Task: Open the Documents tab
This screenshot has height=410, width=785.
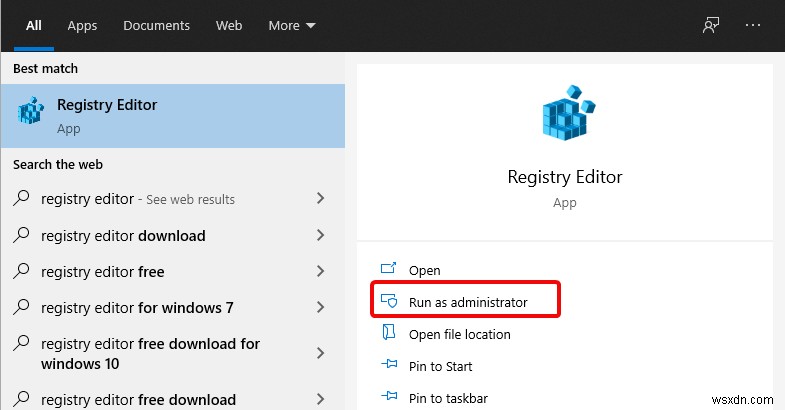Action: [x=156, y=26]
